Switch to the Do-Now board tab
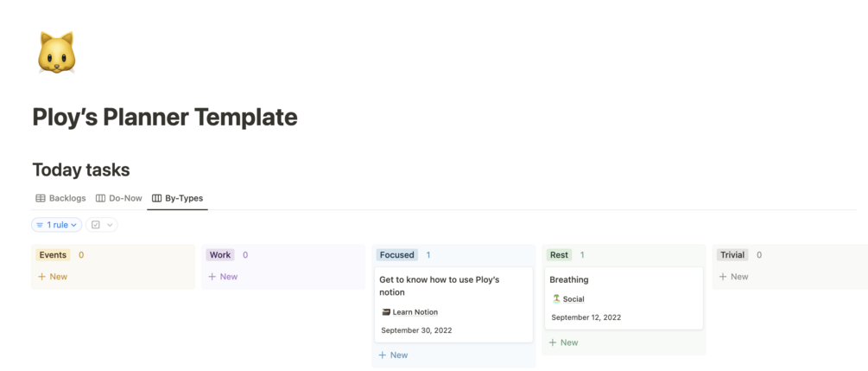 [119, 198]
